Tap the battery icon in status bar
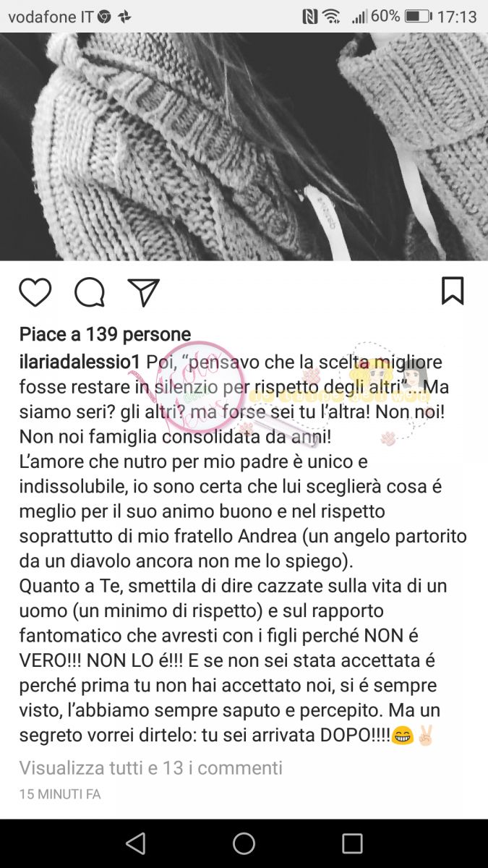Image resolution: width=488 pixels, height=868 pixels. 418,16
